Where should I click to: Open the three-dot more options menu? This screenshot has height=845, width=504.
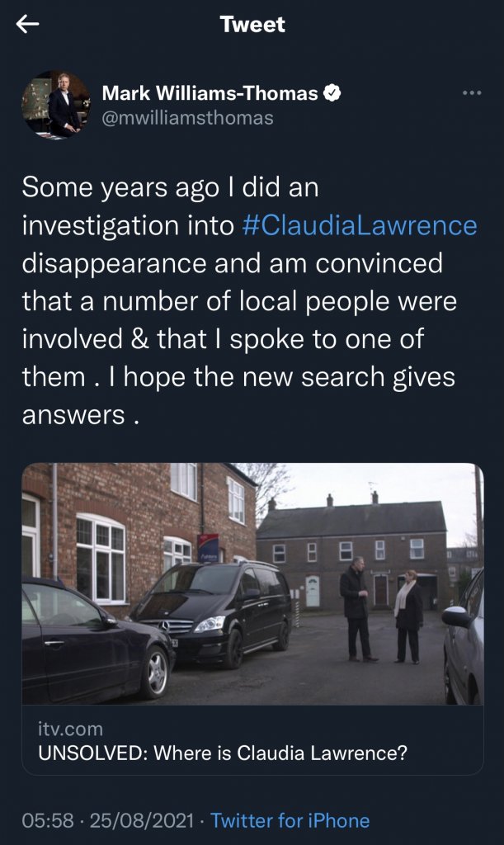tap(471, 93)
